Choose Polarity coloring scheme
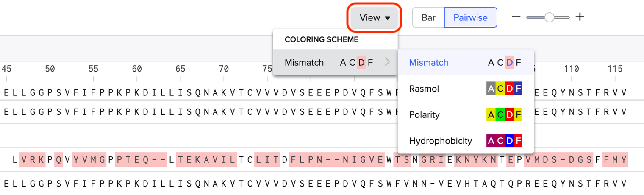This screenshot has height=195, width=644. pyautogui.click(x=425, y=115)
